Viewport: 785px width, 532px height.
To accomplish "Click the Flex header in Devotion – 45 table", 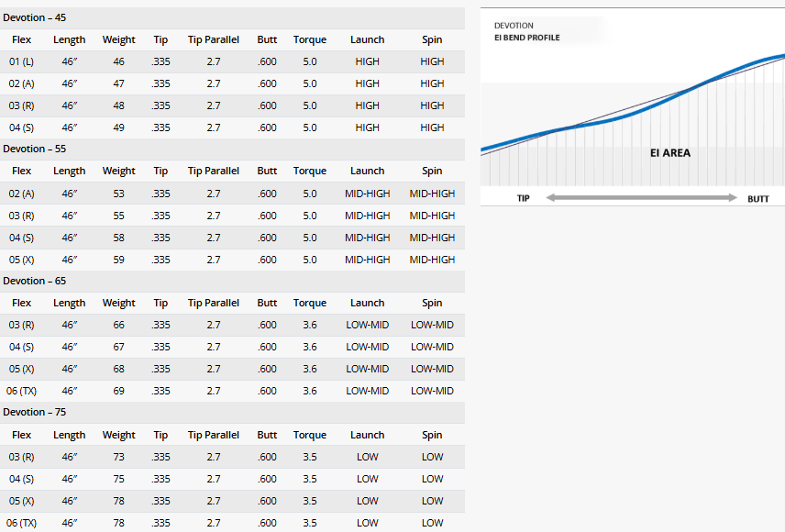I will click(x=21, y=39).
